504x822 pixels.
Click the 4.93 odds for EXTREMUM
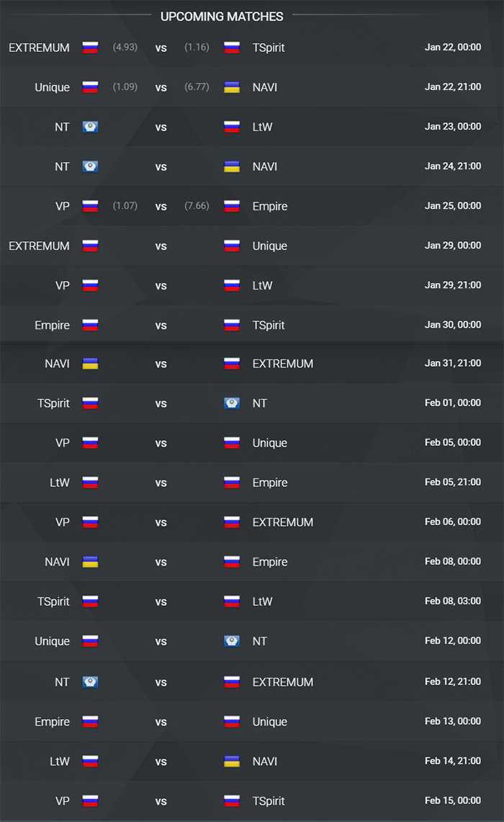(125, 47)
